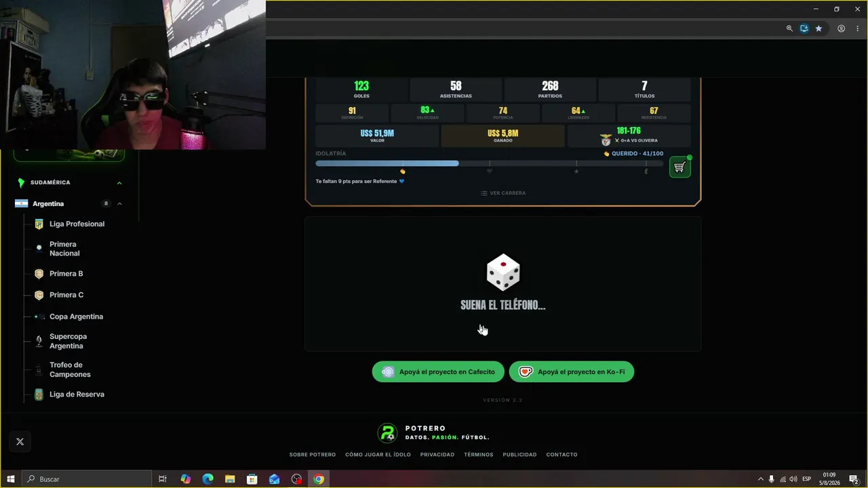Click the ESP language indicator

tap(807, 479)
